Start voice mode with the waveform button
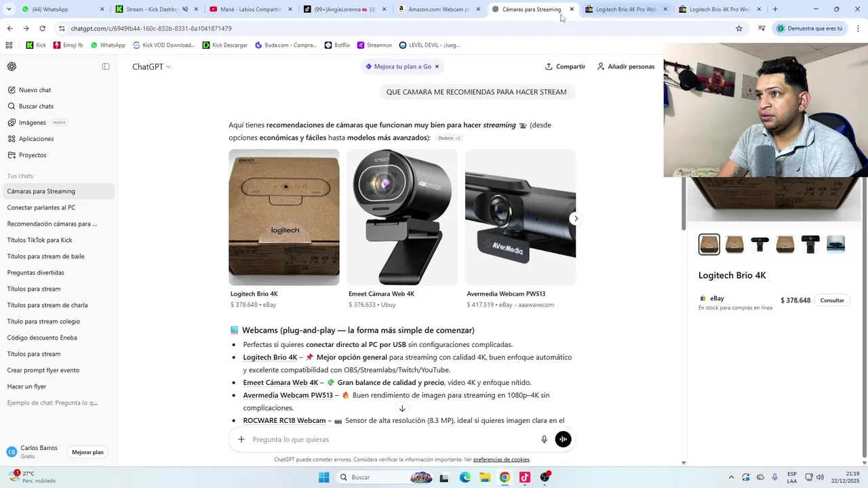The height and width of the screenshot is (488, 868). tap(563, 439)
